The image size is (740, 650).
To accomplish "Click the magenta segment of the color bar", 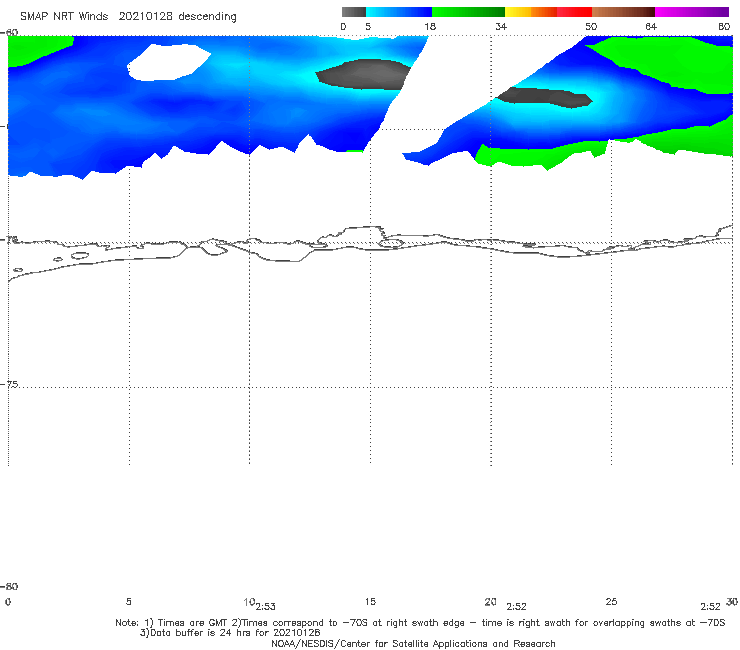I will coord(692,12).
